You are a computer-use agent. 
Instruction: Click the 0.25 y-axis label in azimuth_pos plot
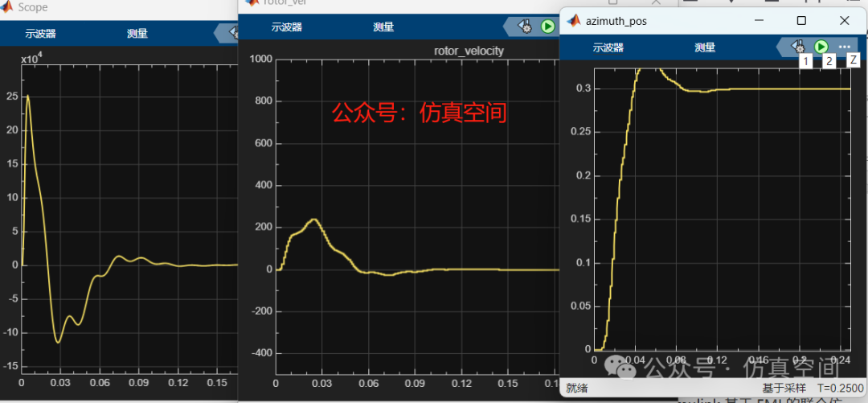coord(580,132)
